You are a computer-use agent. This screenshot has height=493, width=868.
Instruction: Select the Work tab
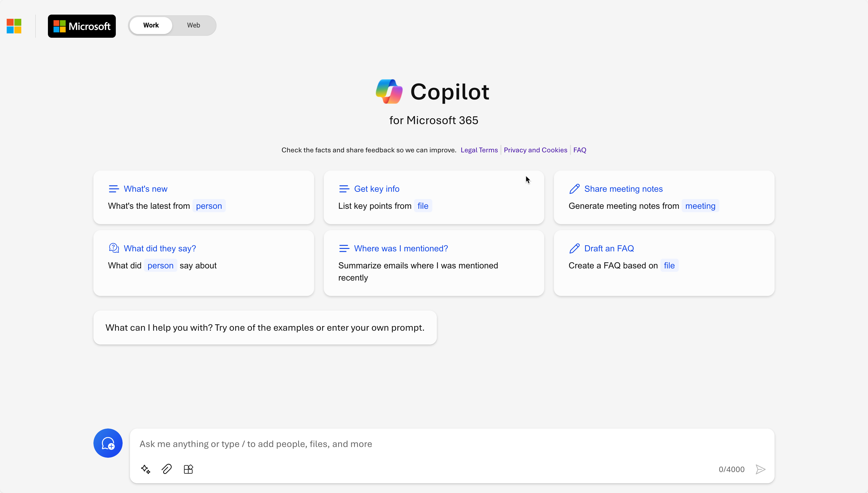click(x=151, y=25)
